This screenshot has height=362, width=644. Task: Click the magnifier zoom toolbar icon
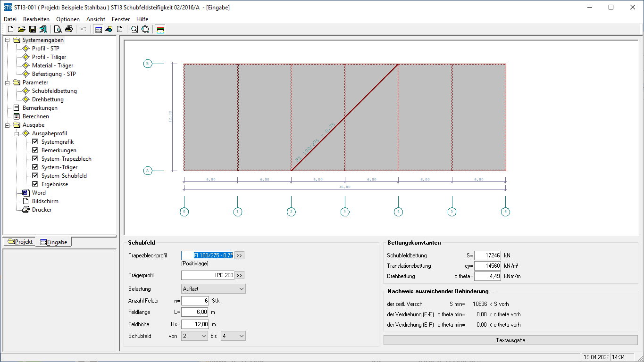click(134, 29)
